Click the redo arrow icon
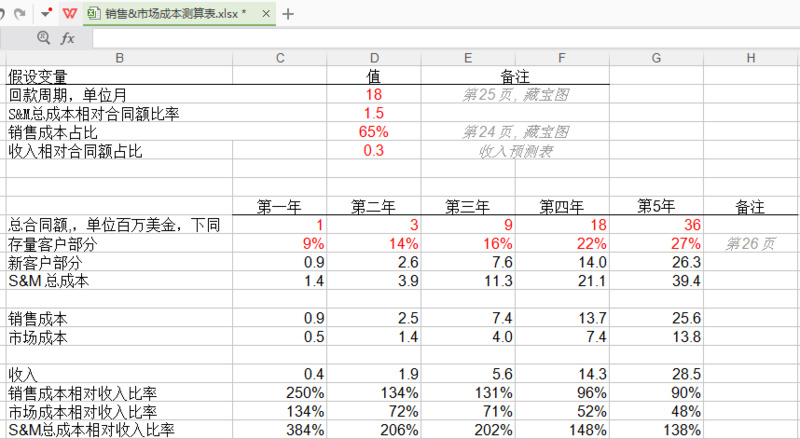The width and height of the screenshot is (800, 439). coord(20,14)
